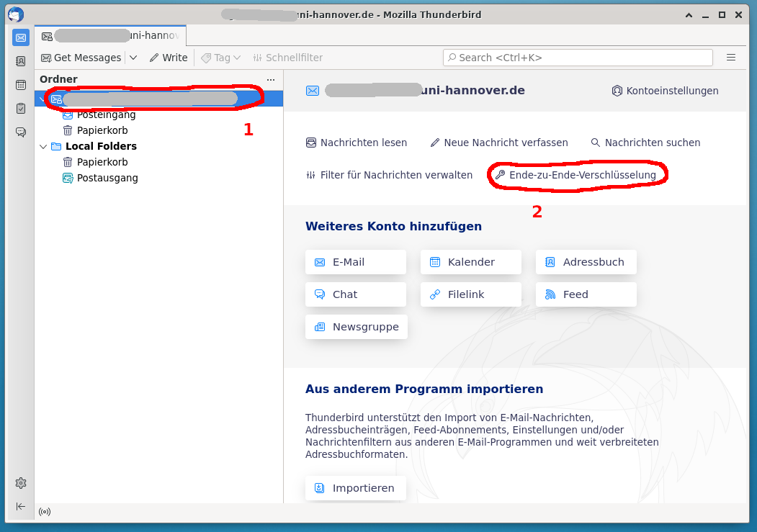
Task: Select Local Folders in folder pane
Action: [94, 146]
